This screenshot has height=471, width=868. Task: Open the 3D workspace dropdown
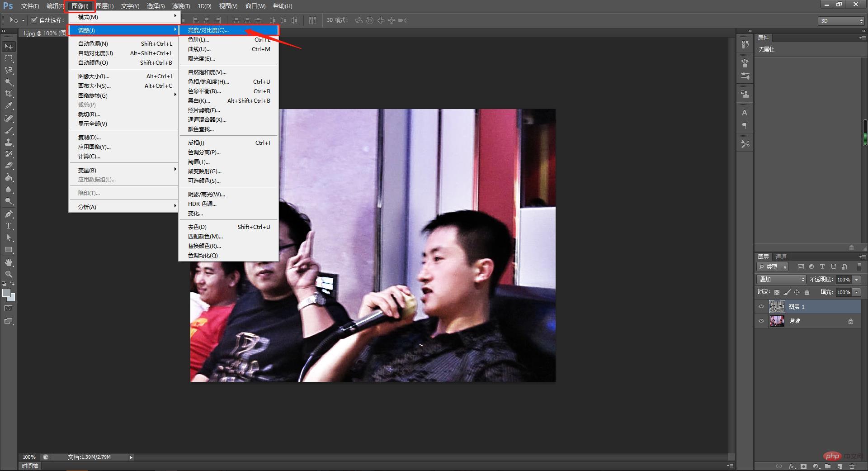[x=841, y=21]
